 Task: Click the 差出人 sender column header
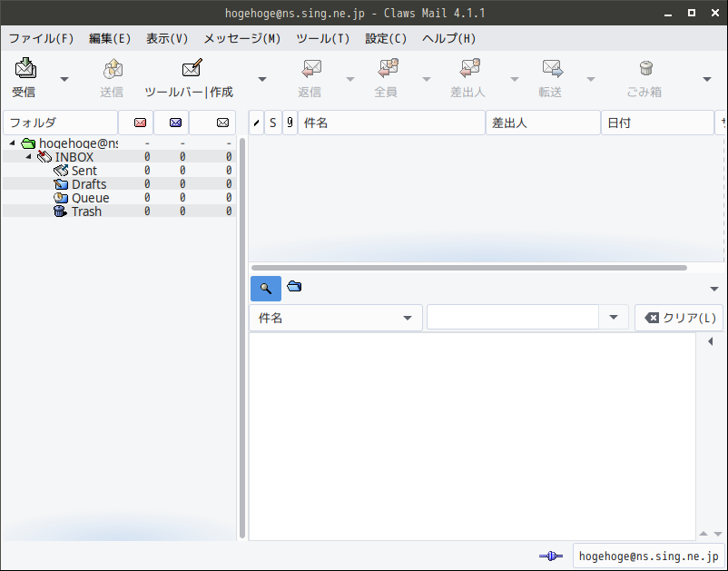coord(543,123)
